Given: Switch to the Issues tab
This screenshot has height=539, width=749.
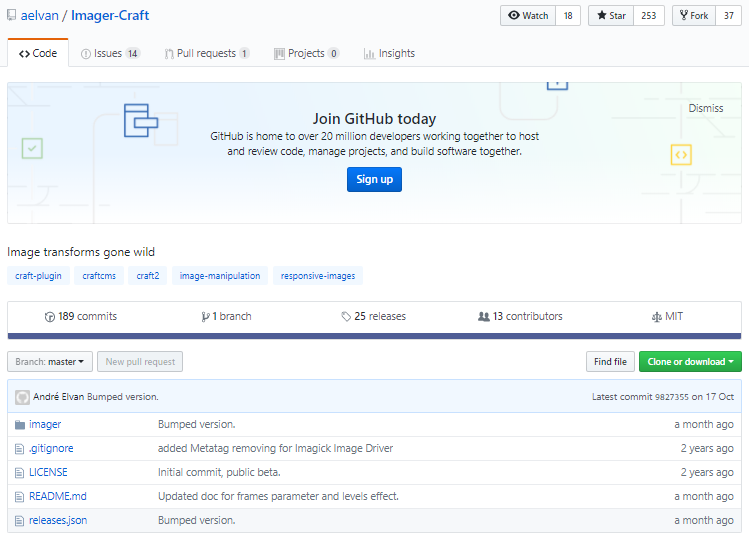Looking at the screenshot, I should point(110,54).
